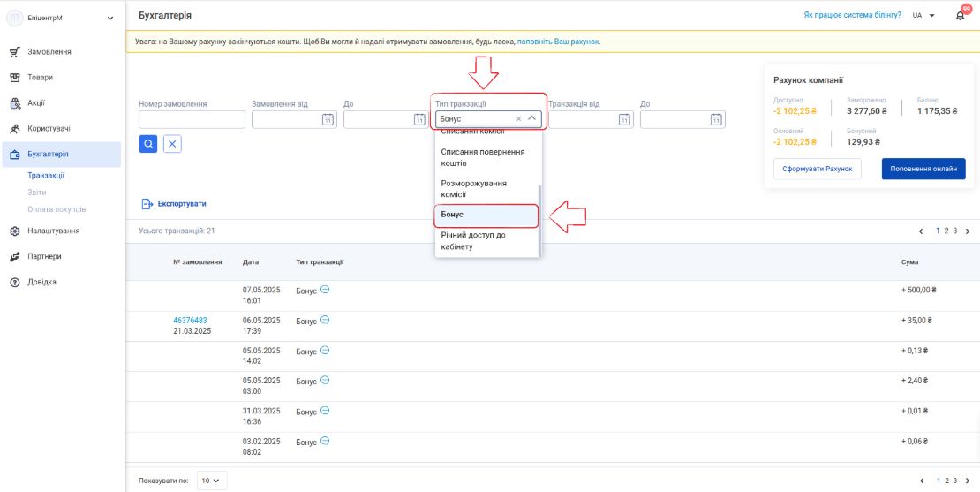Image resolution: width=980 pixels, height=492 pixels.
Task: Clear filters with the X button
Action: click(x=172, y=144)
